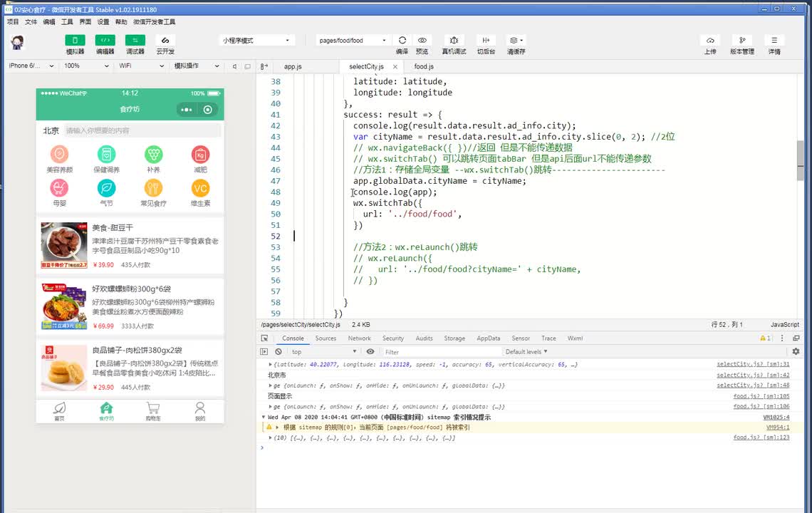
Task: Toggle the Editor panel button
Action: pyautogui.click(x=105, y=41)
